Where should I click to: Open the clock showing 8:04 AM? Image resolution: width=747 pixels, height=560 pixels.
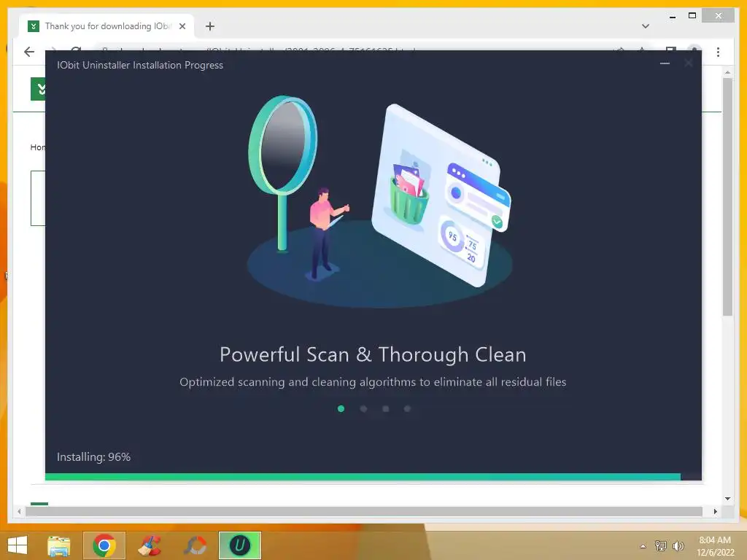click(x=715, y=546)
